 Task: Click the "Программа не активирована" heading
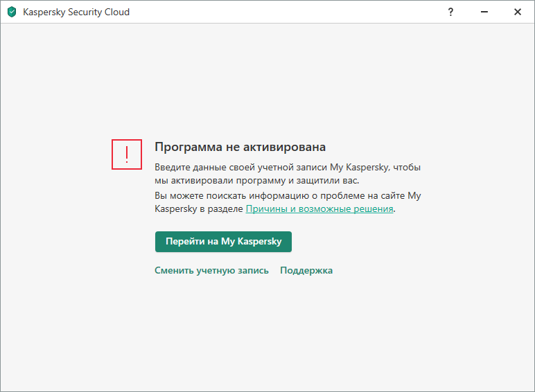[x=240, y=147]
